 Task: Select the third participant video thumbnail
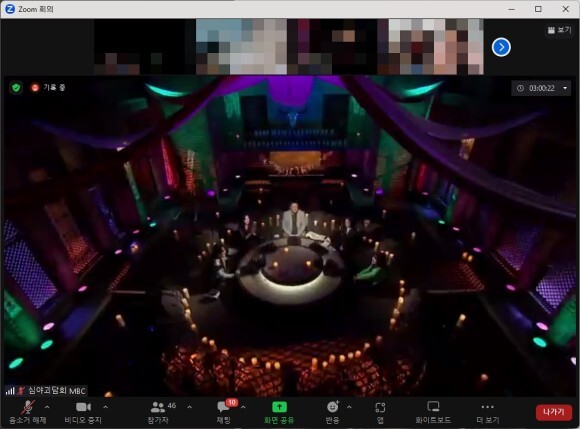332,47
